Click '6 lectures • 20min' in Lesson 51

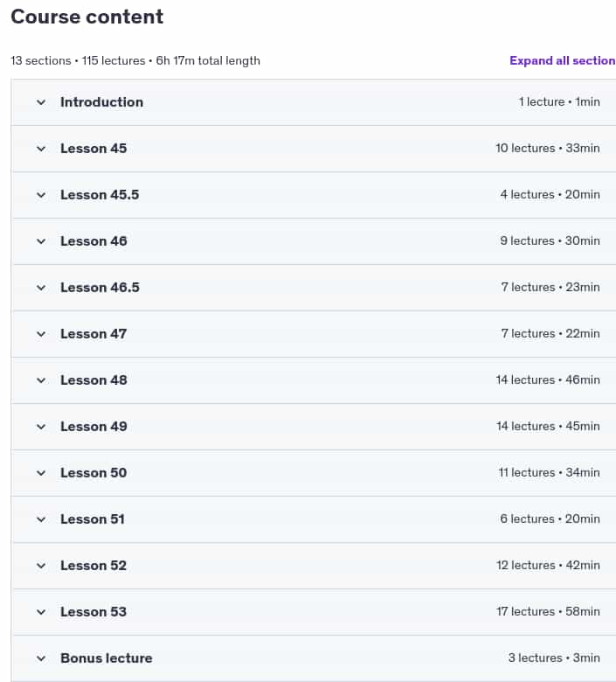pos(550,518)
